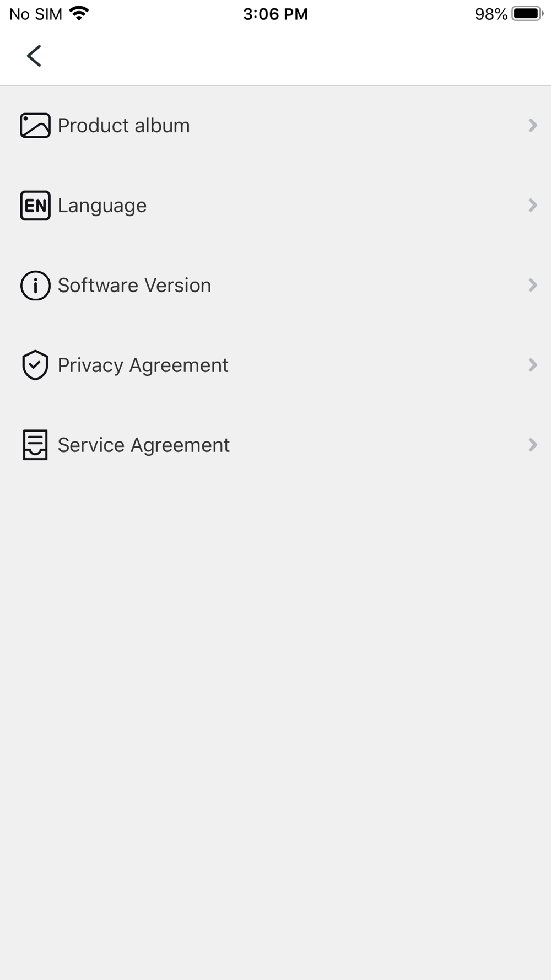Tap the Wi-Fi status icon
This screenshot has height=980, width=551.
pos(79,14)
